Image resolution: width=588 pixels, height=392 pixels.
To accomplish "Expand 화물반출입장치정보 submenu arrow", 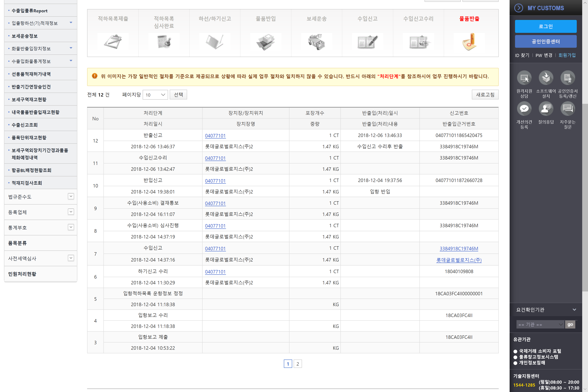I will pyautogui.click(x=71, y=48).
